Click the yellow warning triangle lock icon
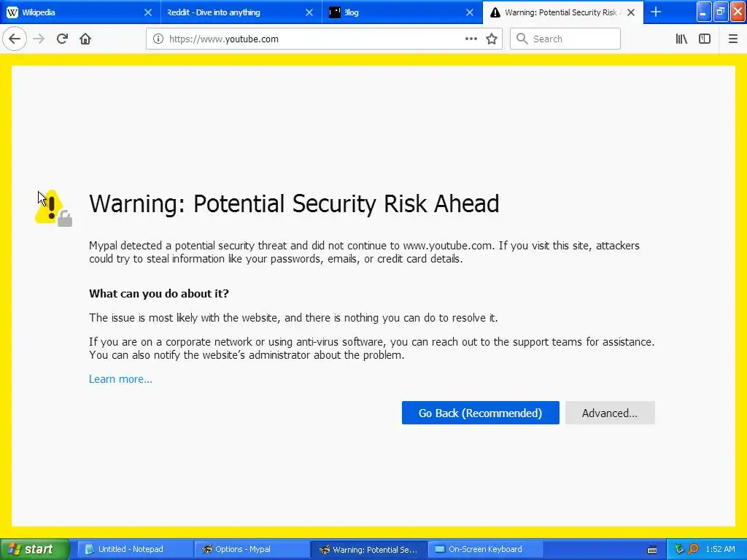This screenshot has width=747, height=560. pyautogui.click(x=53, y=208)
